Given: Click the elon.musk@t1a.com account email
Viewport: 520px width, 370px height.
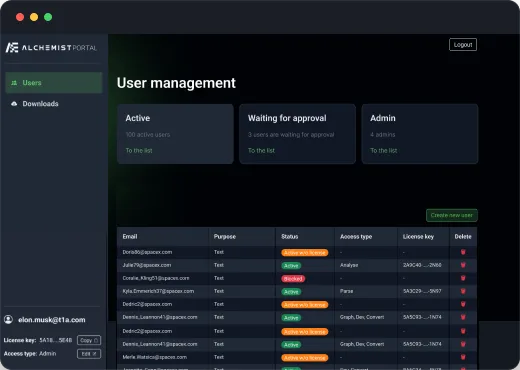Looking at the screenshot, I should coord(52,320).
